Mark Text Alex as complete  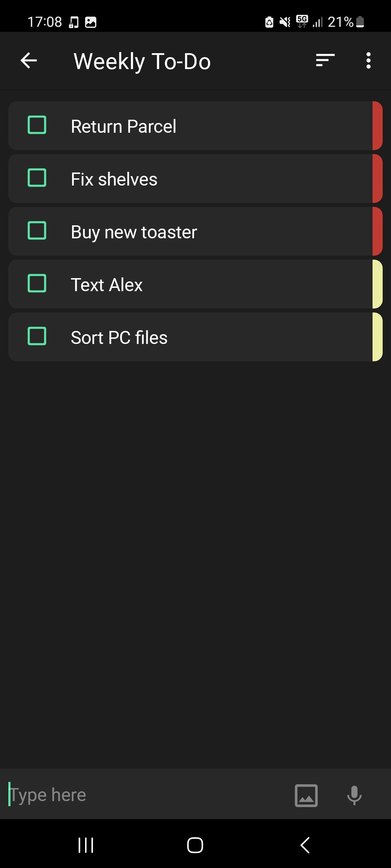[x=37, y=284]
